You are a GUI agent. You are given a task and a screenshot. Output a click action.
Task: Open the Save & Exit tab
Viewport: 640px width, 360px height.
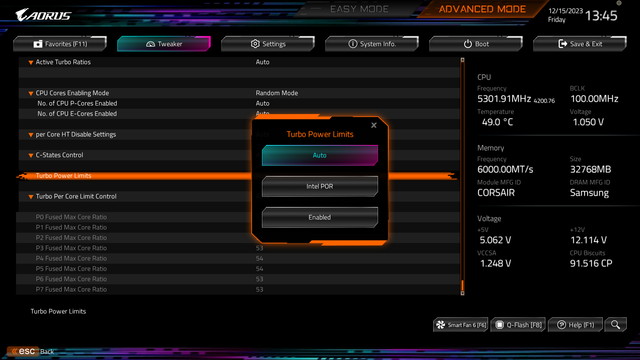click(x=580, y=44)
